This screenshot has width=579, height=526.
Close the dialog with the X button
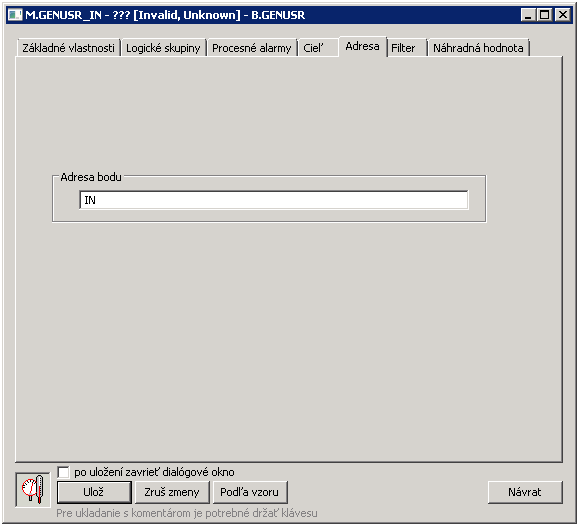click(x=563, y=15)
